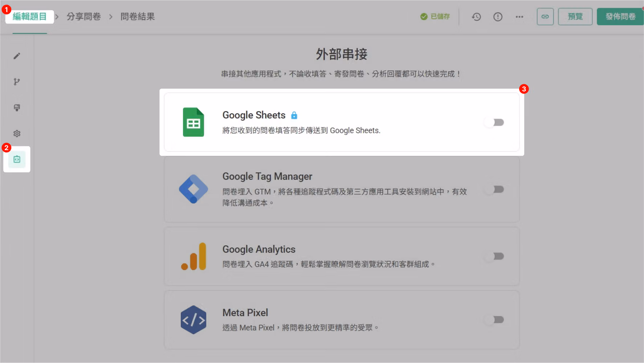Switch to the 分享問卷 tab
Image resolution: width=644 pixels, height=363 pixels.
pyautogui.click(x=83, y=17)
